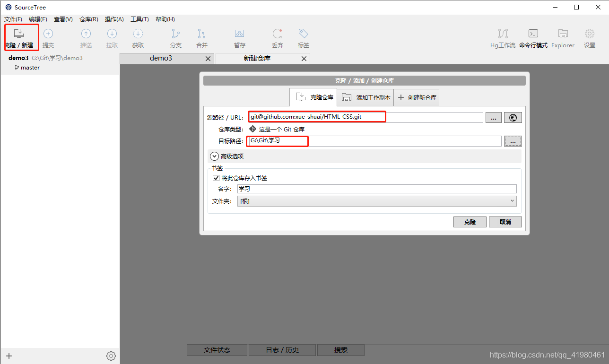Open the 编辑(E) menu
Viewport: 609px width, 364px height.
point(38,19)
